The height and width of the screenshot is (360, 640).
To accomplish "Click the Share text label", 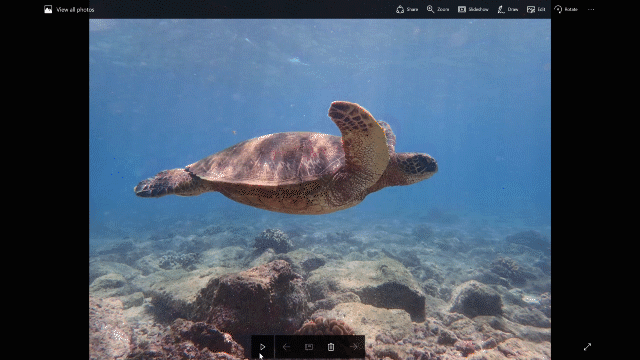I will click(412, 9).
